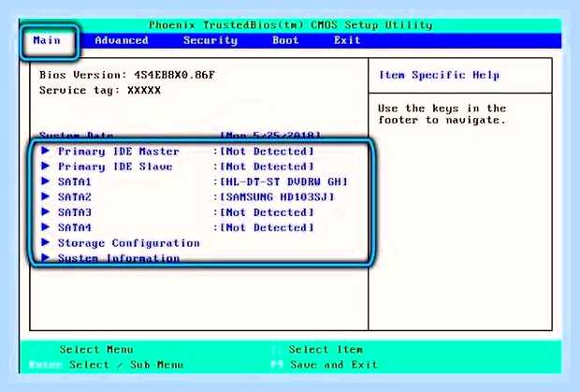This screenshot has height=392, width=580.
Task: Expand arrow beside Storage Configuration
Action: (x=46, y=242)
